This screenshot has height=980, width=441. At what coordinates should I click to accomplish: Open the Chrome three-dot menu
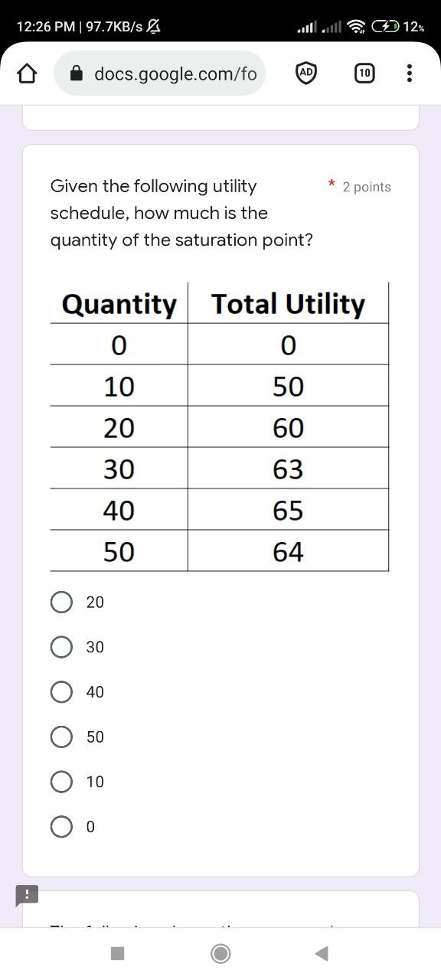tap(410, 73)
